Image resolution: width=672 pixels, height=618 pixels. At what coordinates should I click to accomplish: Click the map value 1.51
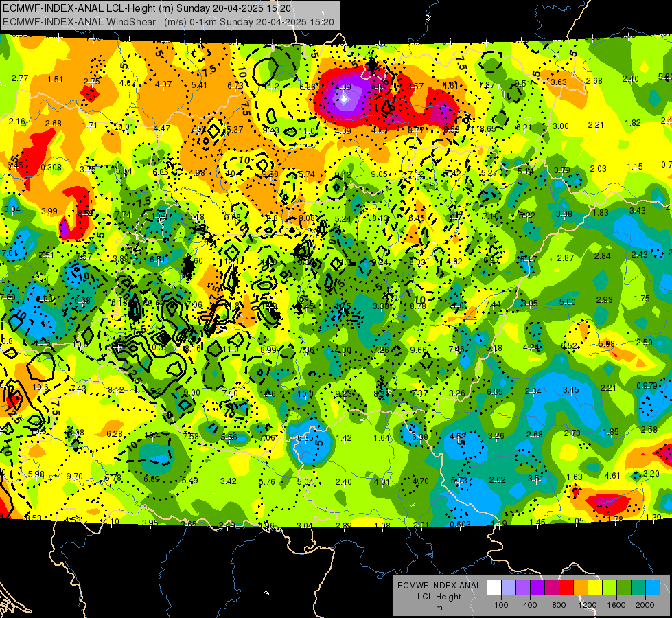coord(56,80)
